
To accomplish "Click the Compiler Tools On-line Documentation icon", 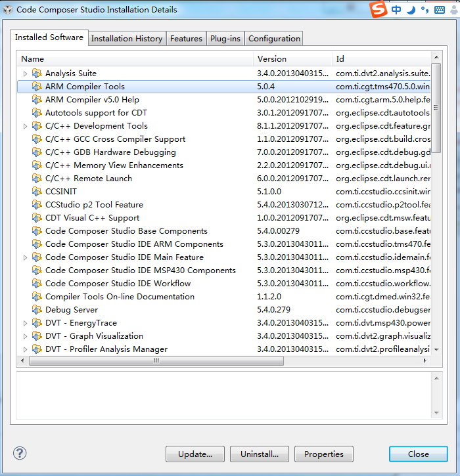I will click(37, 297).
